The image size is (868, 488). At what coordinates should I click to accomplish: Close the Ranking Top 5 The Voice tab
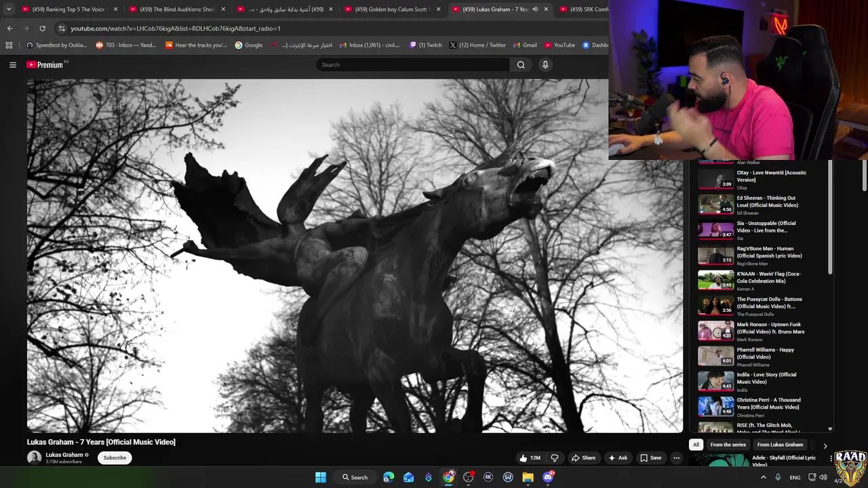click(x=115, y=9)
